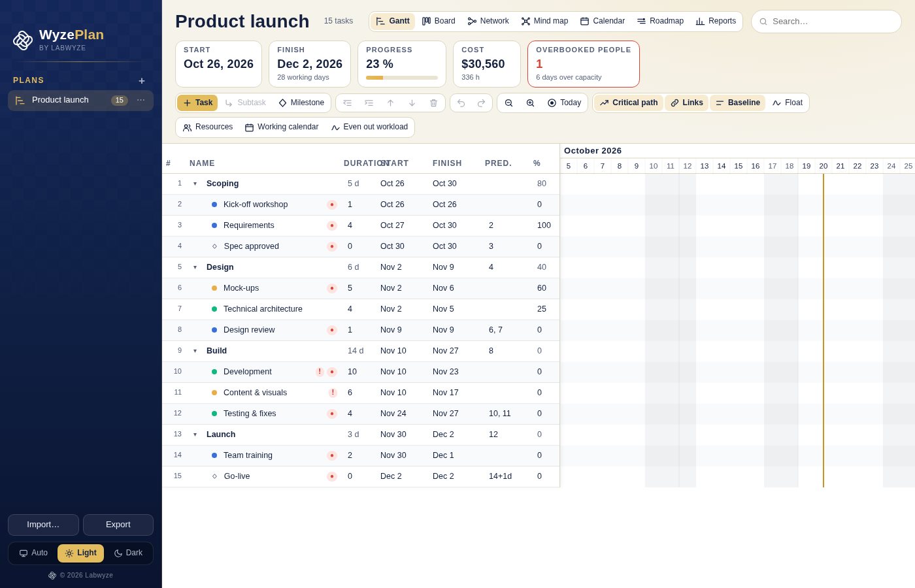
Task: Click the Import… button
Action: coord(43,525)
